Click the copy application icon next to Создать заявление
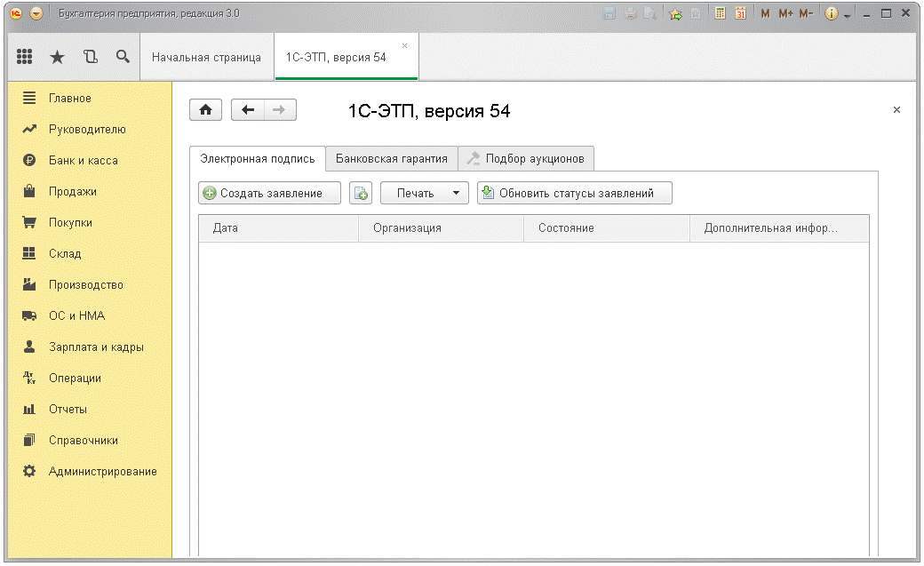The height and width of the screenshot is (566, 924). point(361,193)
